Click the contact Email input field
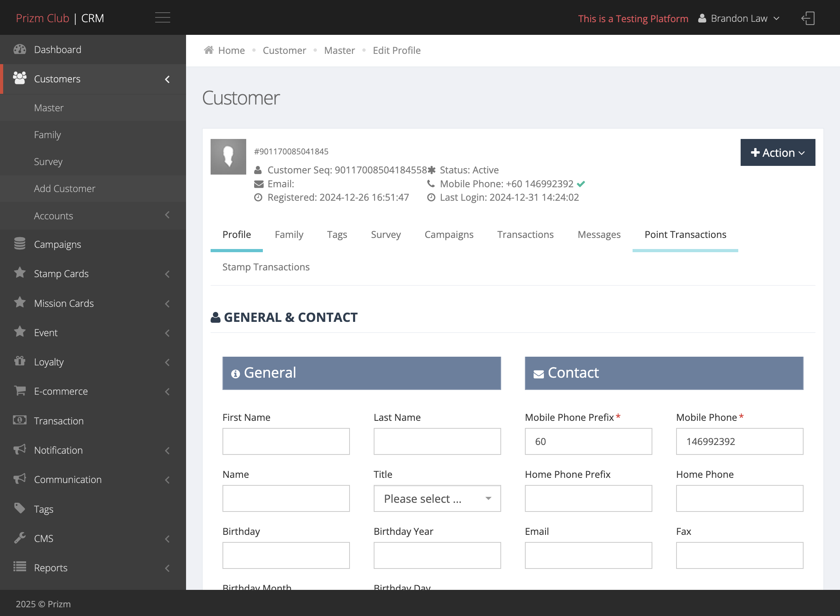840x616 pixels. click(589, 555)
